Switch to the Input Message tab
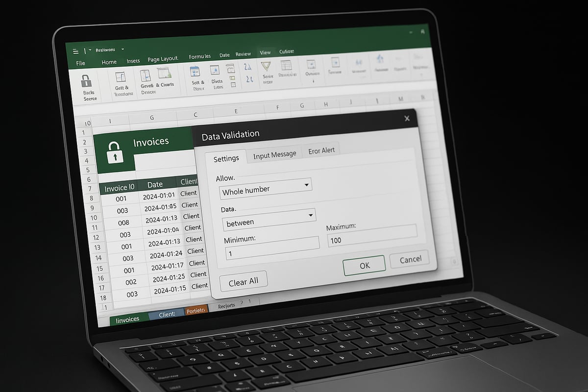Viewport: 588px width, 392px height. pos(274,153)
